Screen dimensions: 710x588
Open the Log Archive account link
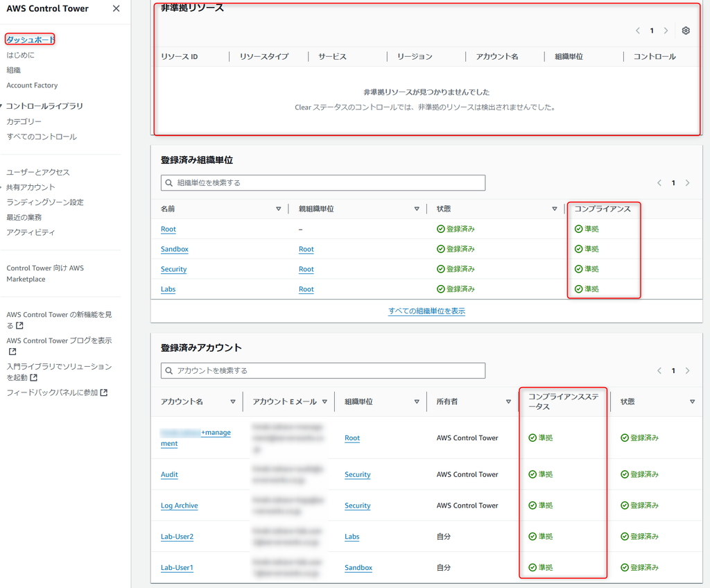point(180,505)
